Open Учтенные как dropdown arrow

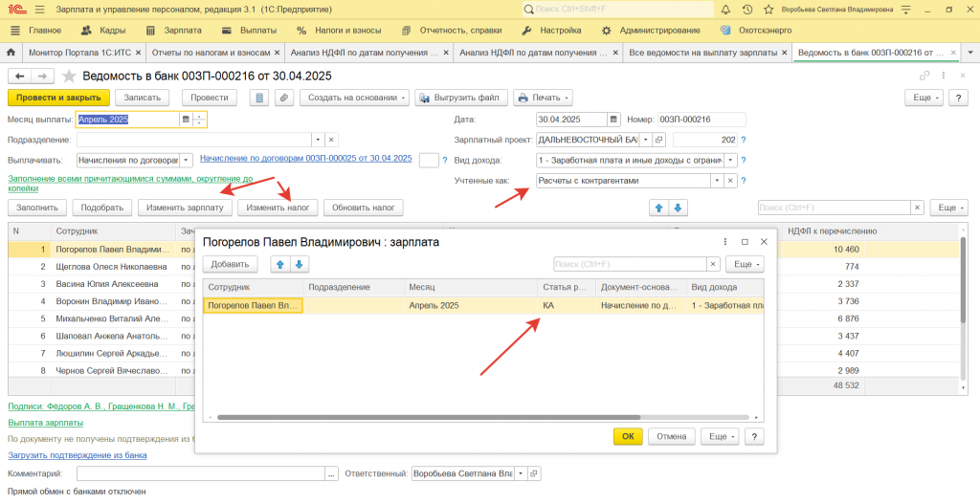click(x=717, y=181)
